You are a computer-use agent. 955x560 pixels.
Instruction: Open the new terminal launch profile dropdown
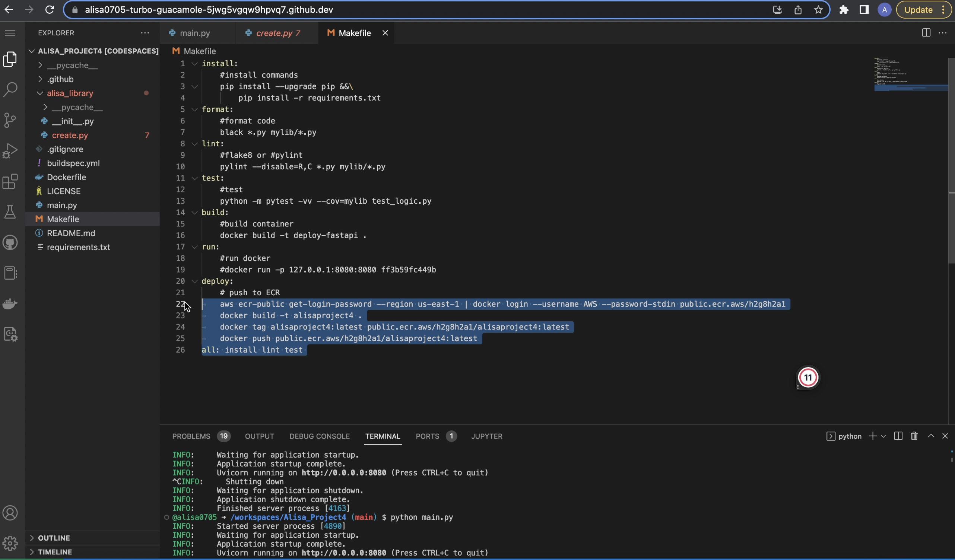click(x=883, y=436)
